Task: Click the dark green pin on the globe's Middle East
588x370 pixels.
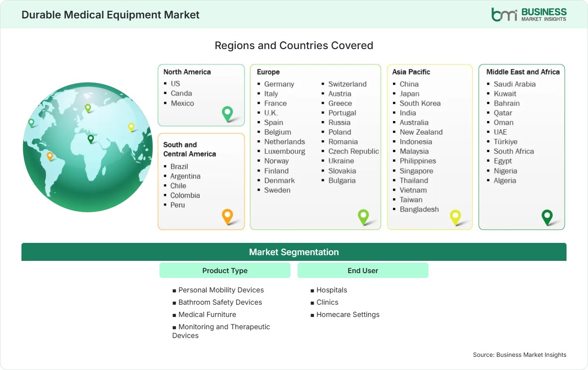Action: (x=91, y=139)
